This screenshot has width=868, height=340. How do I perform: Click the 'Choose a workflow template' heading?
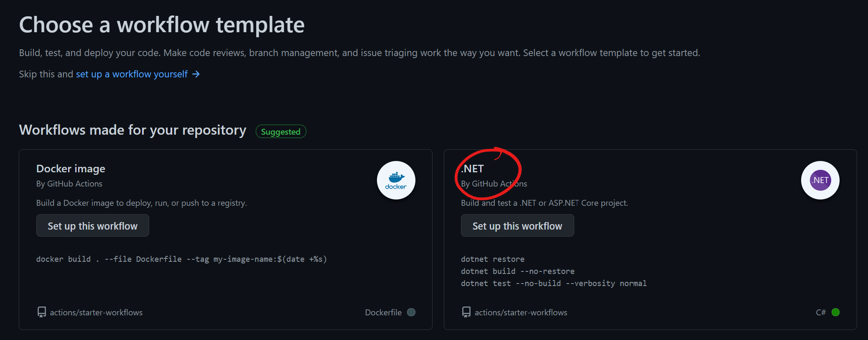coord(162,25)
